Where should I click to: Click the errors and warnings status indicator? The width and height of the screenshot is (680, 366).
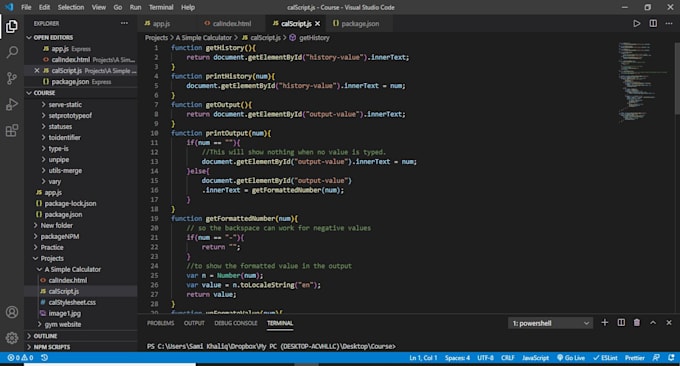(20, 358)
